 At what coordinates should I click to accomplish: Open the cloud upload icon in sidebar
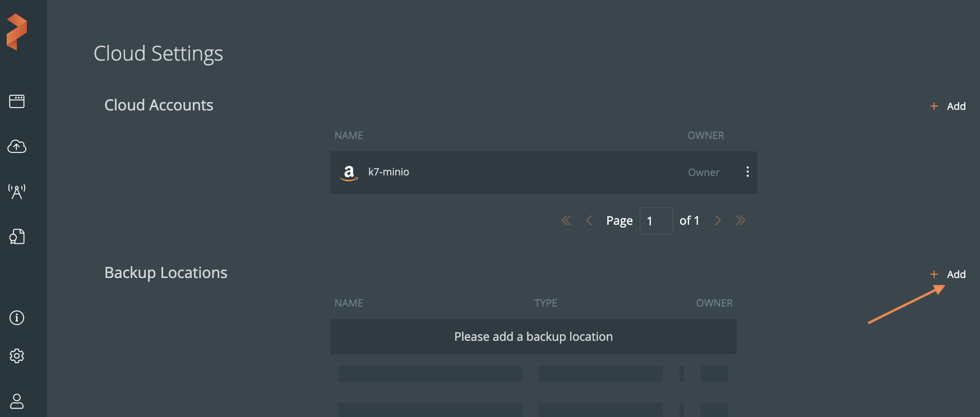(17, 146)
